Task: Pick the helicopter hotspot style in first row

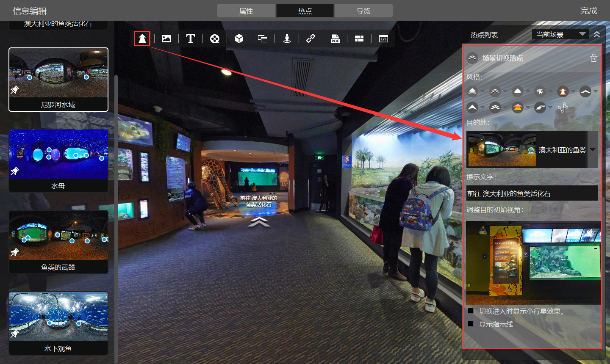Action: coord(540,91)
